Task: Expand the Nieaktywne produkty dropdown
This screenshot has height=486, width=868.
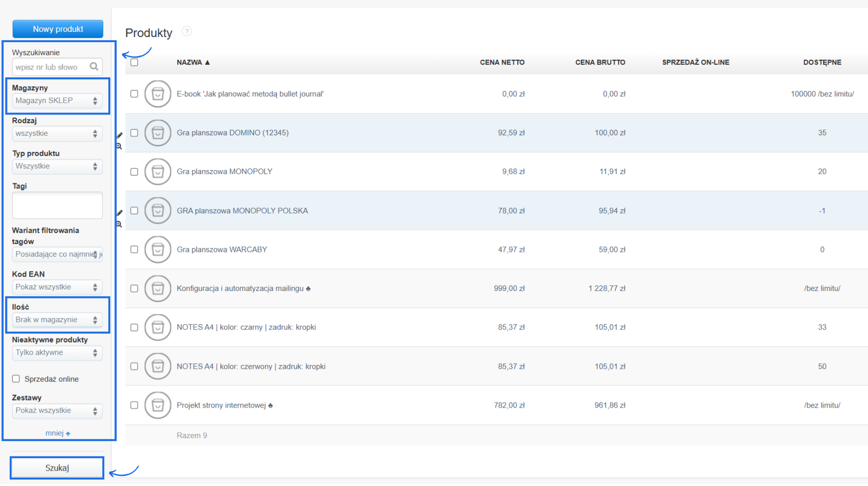Action: (x=57, y=353)
